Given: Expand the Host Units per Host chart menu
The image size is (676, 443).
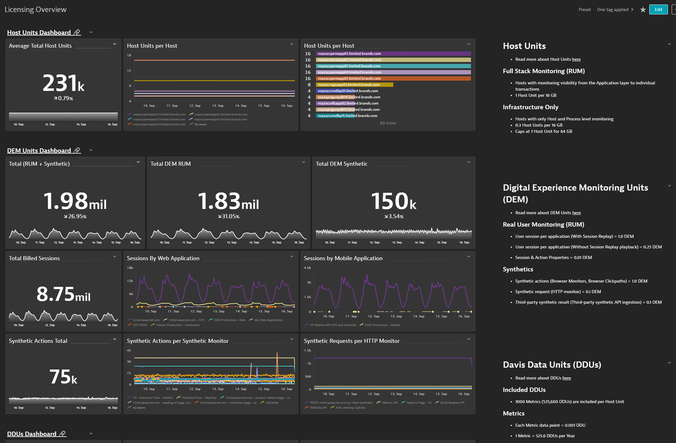Looking at the screenshot, I should click(292, 46).
